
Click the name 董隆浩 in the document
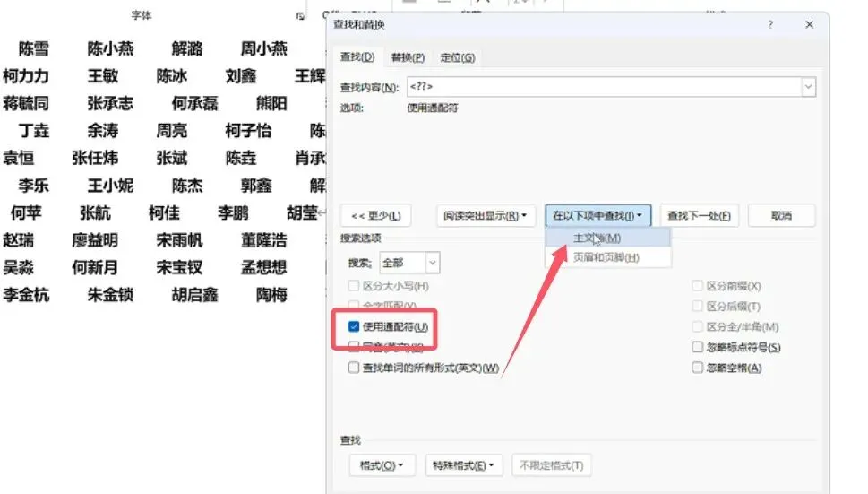(x=264, y=240)
